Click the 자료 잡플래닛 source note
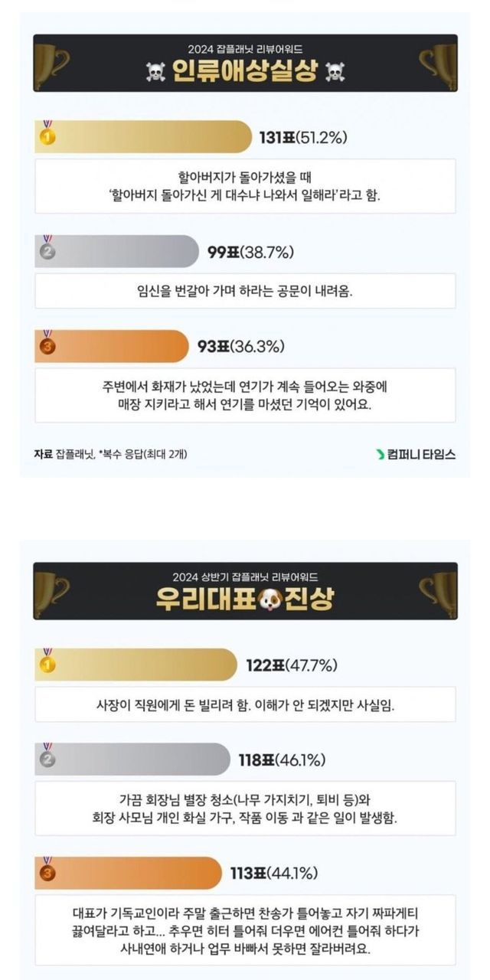 (110, 455)
